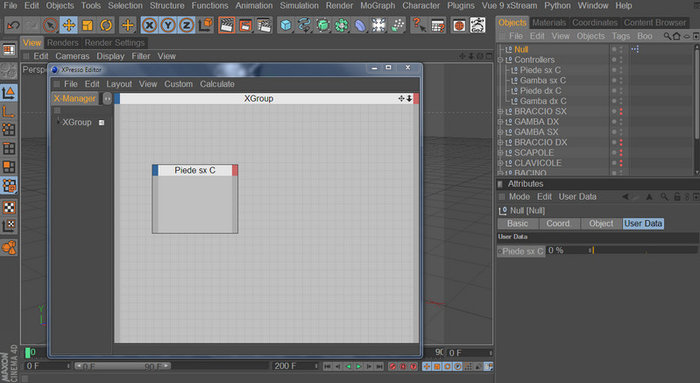Click the Basic attributes button

(x=518, y=224)
